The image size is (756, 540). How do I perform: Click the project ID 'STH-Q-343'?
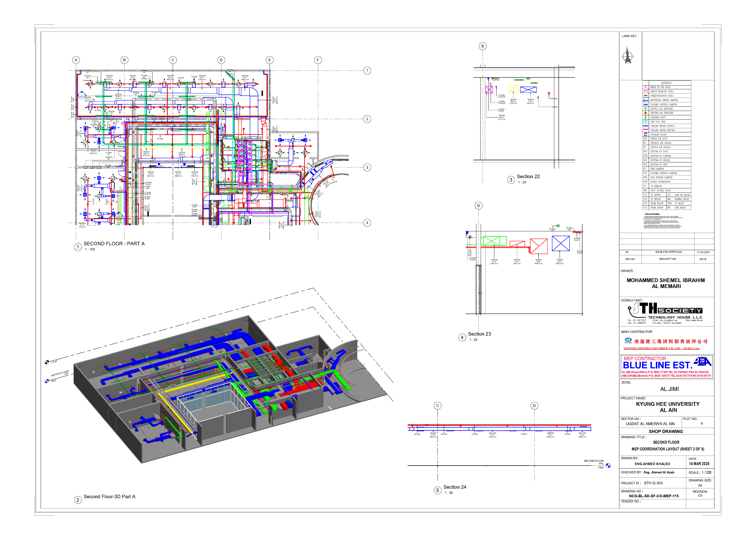653,483
